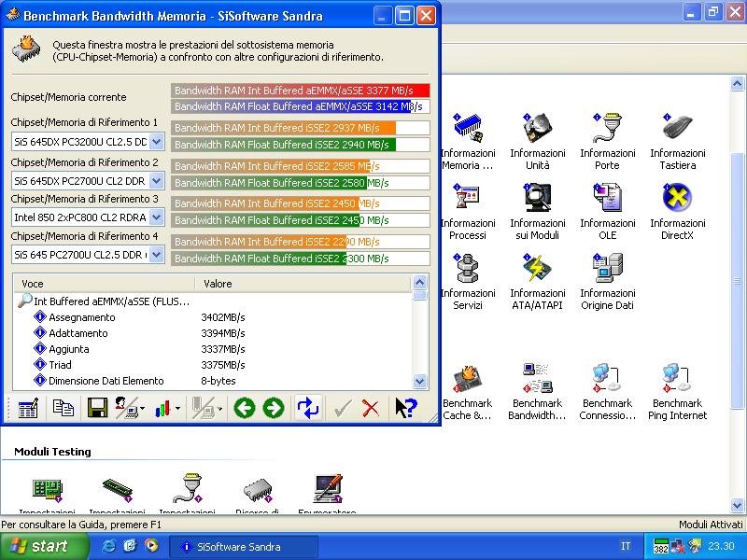Image resolution: width=747 pixels, height=560 pixels.
Task: Click the orange Int Buffered iSSE2 2937 MB/s bar
Action: point(301,128)
